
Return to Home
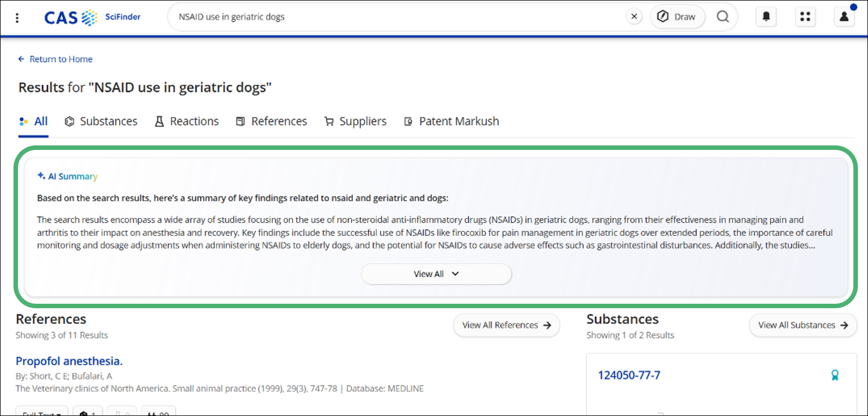pyautogui.click(x=55, y=59)
